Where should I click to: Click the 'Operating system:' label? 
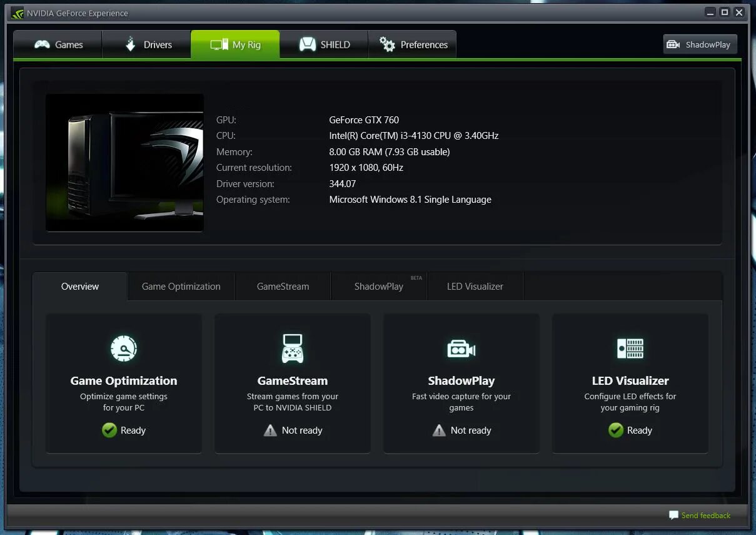coord(253,200)
